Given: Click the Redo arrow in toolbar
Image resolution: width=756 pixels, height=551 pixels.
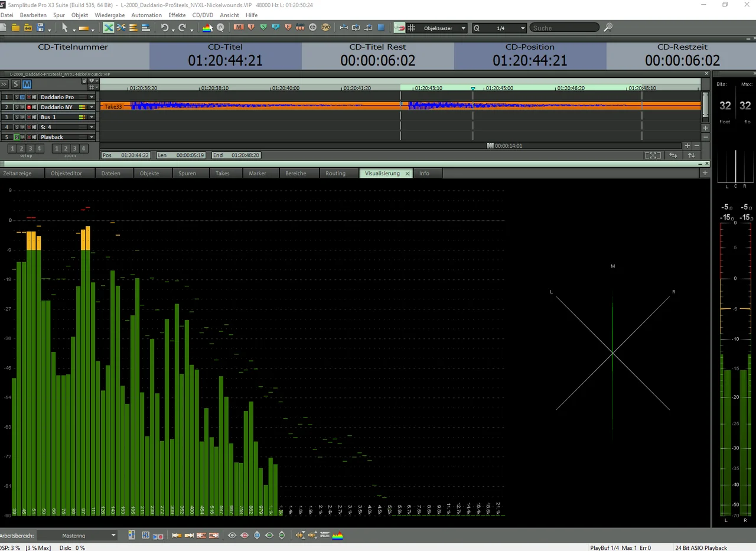Looking at the screenshot, I should pos(183,28).
